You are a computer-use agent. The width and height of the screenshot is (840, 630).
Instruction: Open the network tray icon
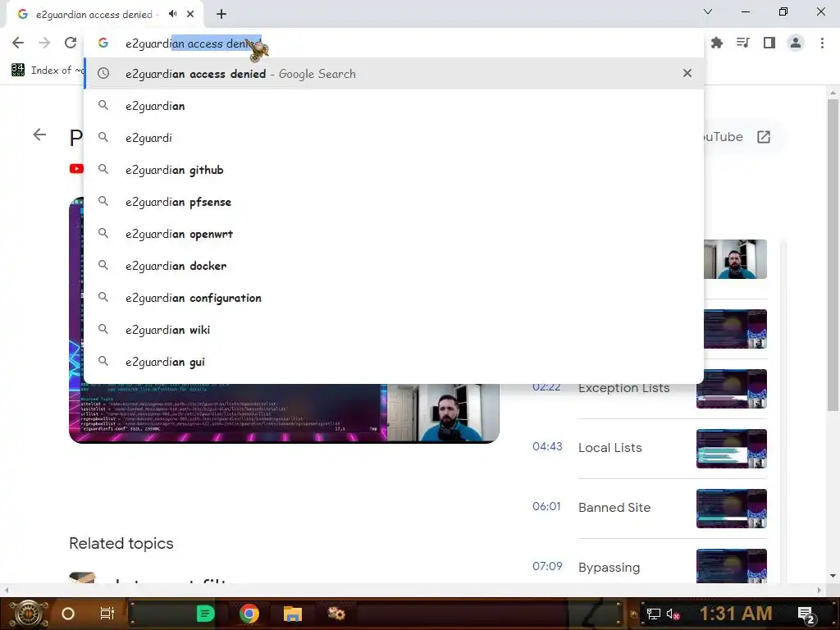pos(654,614)
